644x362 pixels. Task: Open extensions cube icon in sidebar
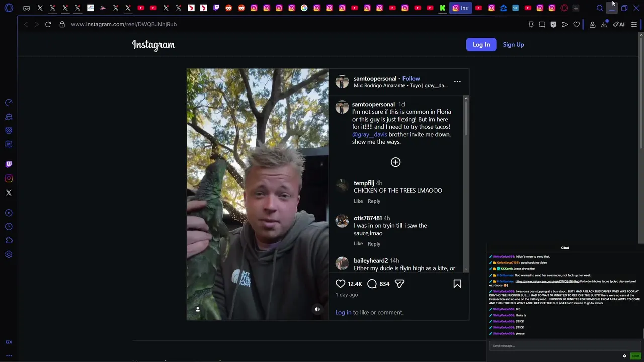tap(9, 240)
